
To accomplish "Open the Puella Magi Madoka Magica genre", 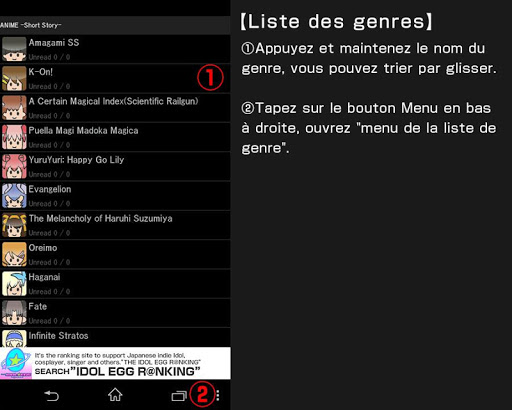I will click(x=115, y=137).
